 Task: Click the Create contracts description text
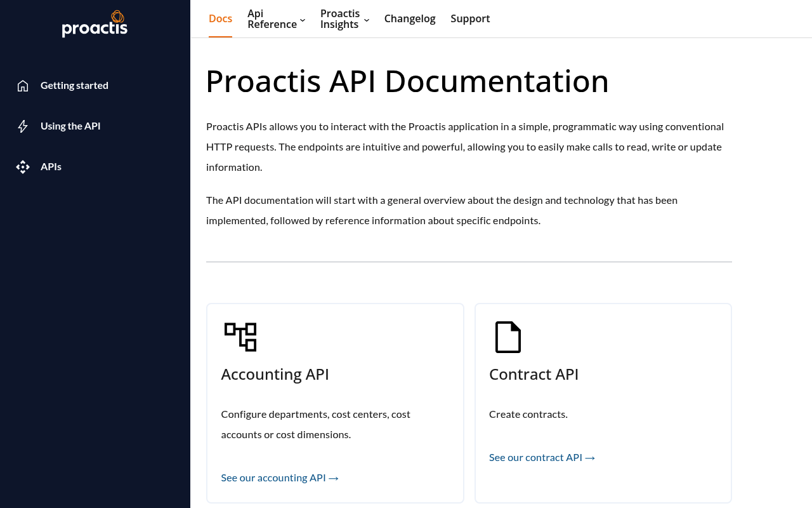[528, 414]
